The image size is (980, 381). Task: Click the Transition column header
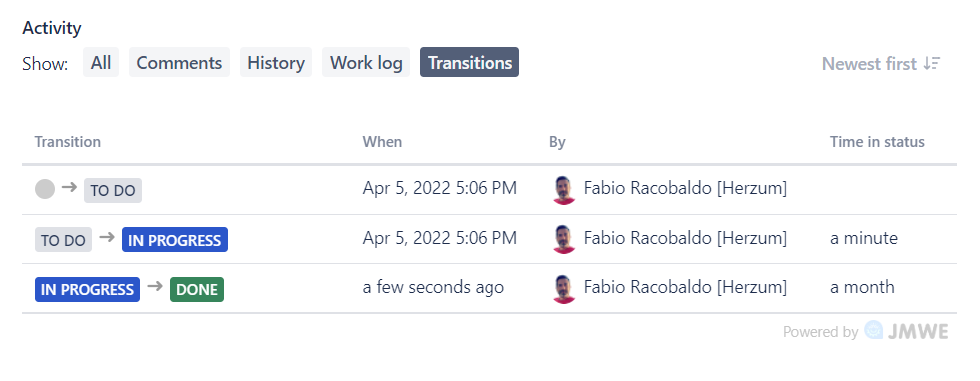point(68,142)
